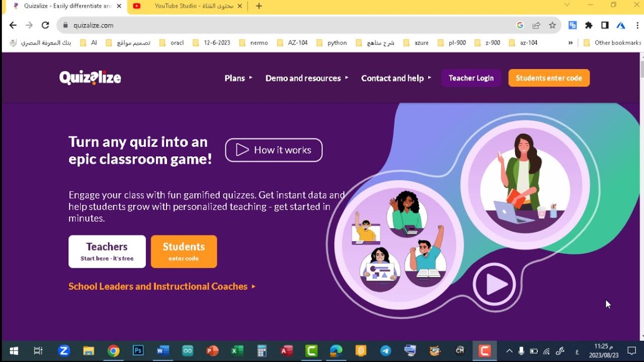The width and height of the screenshot is (644, 362).
Task: Click the Google icon in address bar
Action: 520,25
